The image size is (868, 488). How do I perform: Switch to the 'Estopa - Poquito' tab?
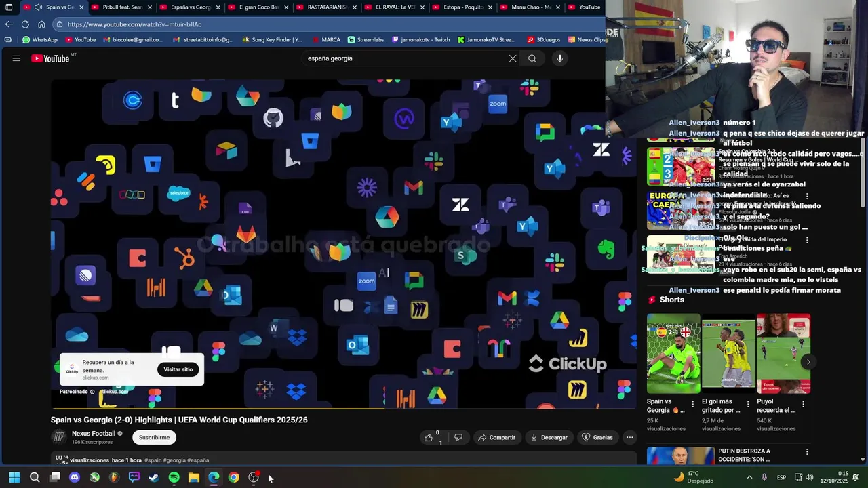(464, 7)
